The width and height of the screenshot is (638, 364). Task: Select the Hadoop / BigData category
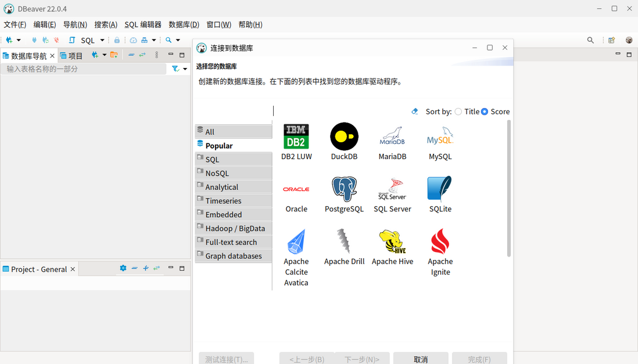(x=234, y=229)
